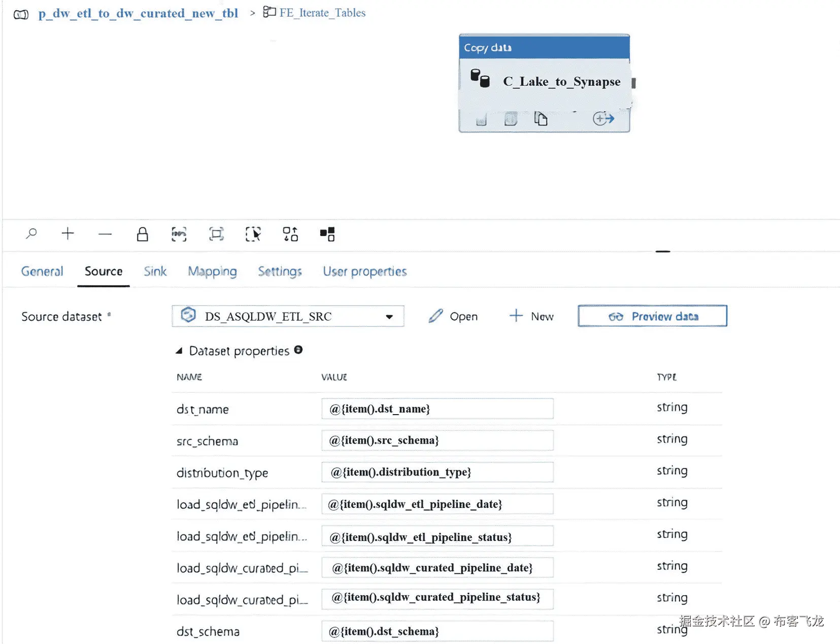Collapse the Dataset properties section
The image size is (840, 644).
coord(179,351)
